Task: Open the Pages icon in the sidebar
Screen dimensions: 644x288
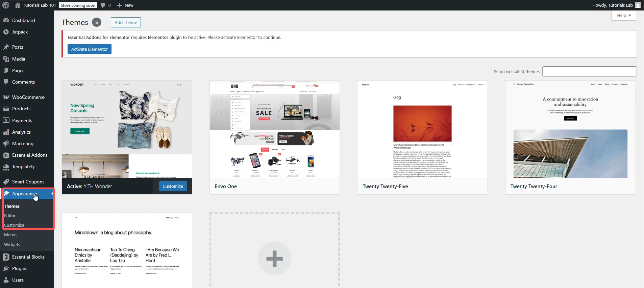Action: pyautogui.click(x=6, y=70)
